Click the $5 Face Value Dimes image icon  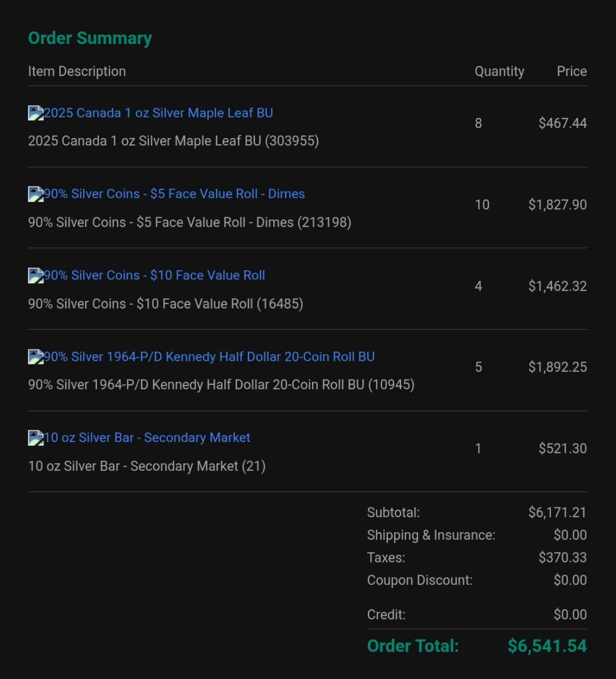pyautogui.click(x=35, y=194)
